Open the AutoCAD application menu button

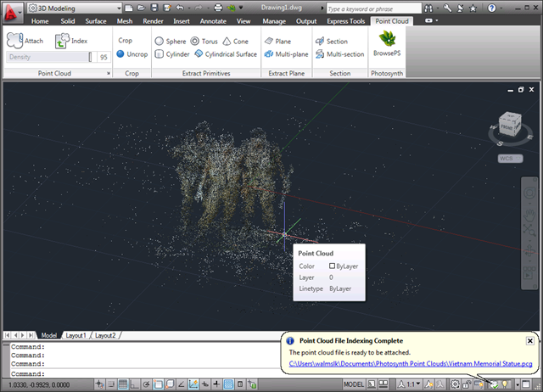point(12,12)
